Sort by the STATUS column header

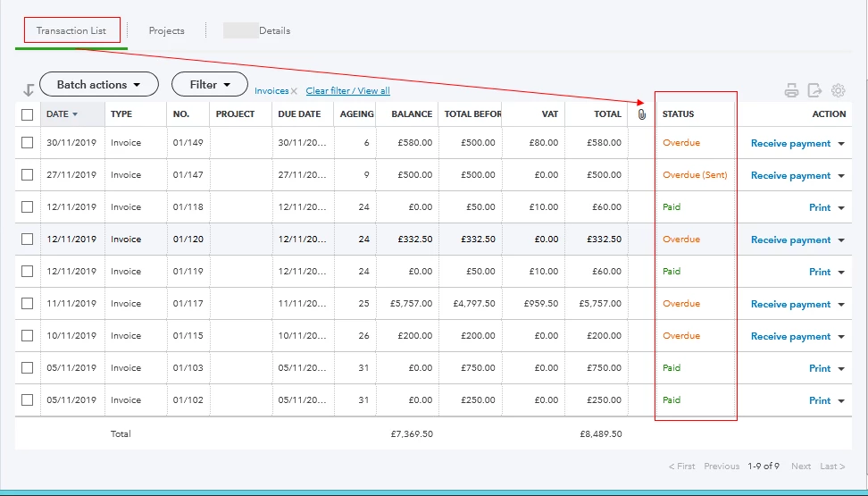(x=678, y=114)
